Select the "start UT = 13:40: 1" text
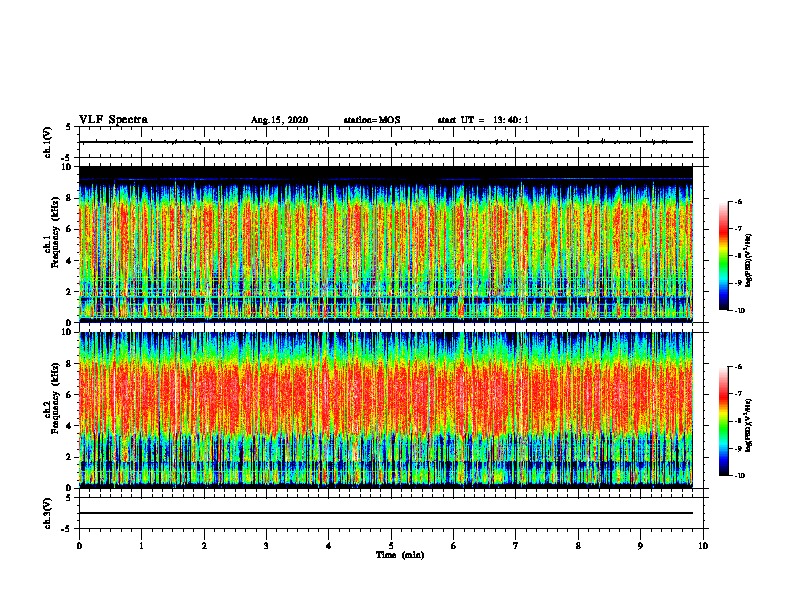Image resolution: width=792 pixels, height=612 pixels. click(483, 120)
